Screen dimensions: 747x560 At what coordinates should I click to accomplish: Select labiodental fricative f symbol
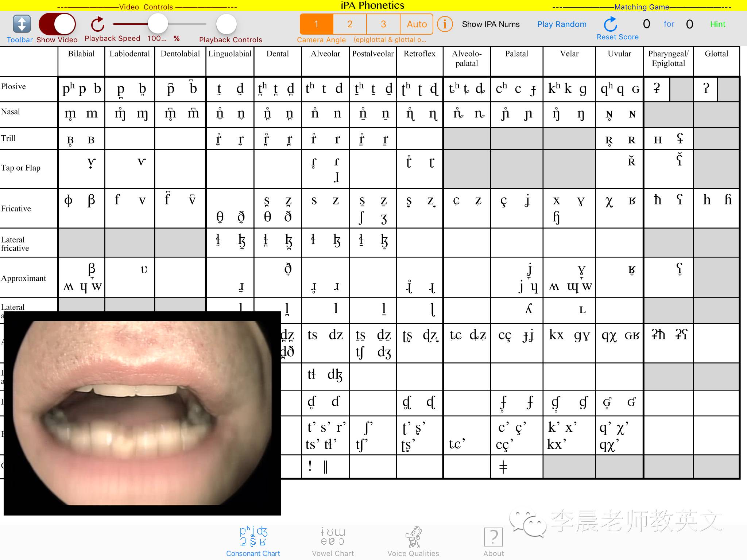117,199
